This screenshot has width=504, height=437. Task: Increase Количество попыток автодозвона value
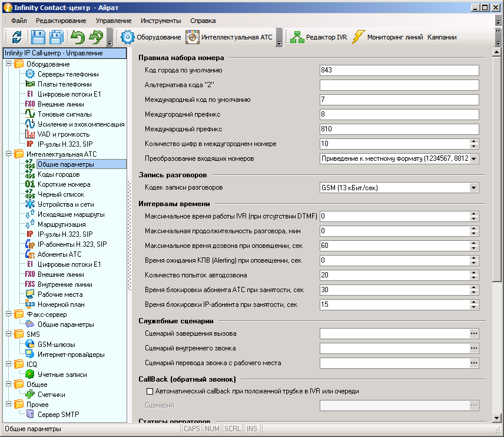point(474,273)
